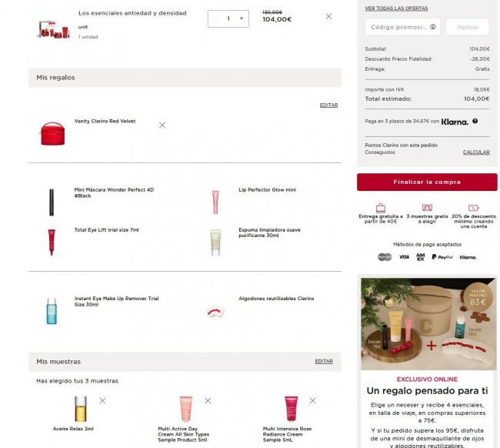Viewport: 500px width, 448px height.
Task: Focus the Código promocional input field
Action: 403,27
